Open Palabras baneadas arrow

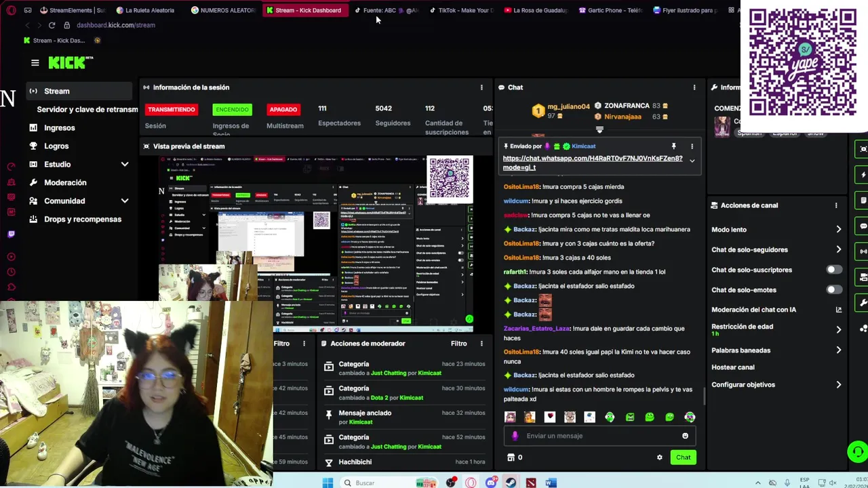click(x=838, y=350)
